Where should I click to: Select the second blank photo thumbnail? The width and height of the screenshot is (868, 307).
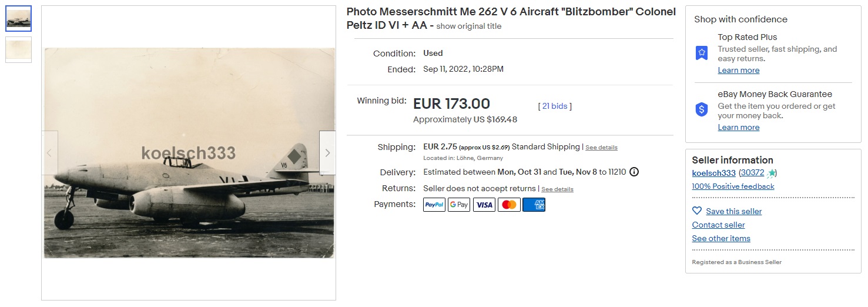(x=19, y=49)
